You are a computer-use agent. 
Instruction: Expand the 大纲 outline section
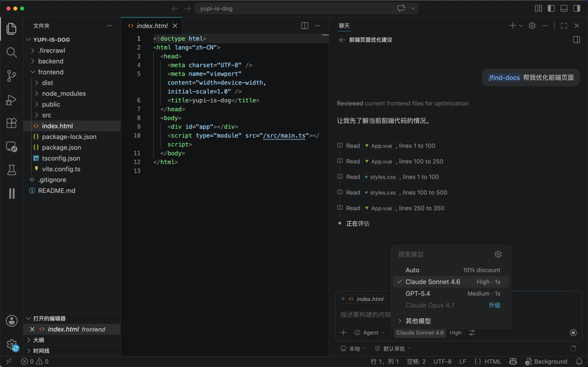pos(72,340)
